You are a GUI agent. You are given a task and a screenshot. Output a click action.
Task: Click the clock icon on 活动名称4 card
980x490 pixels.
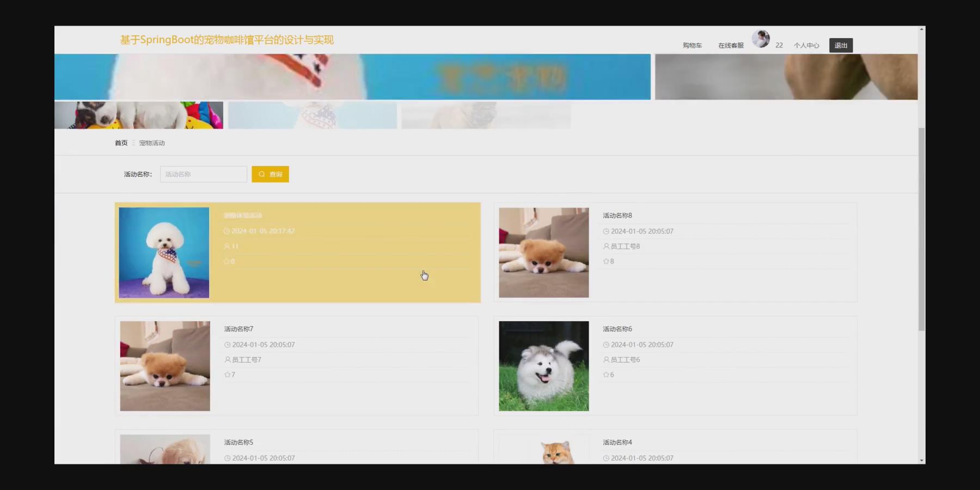606,458
